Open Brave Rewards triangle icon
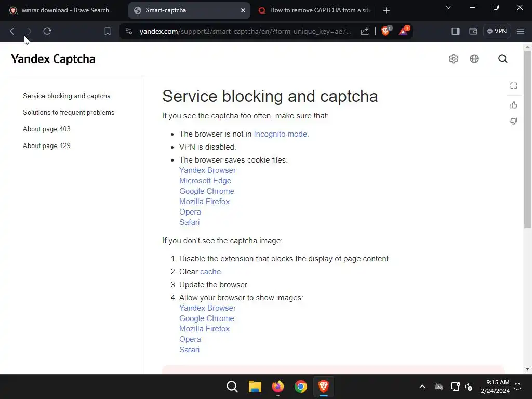 (x=404, y=31)
